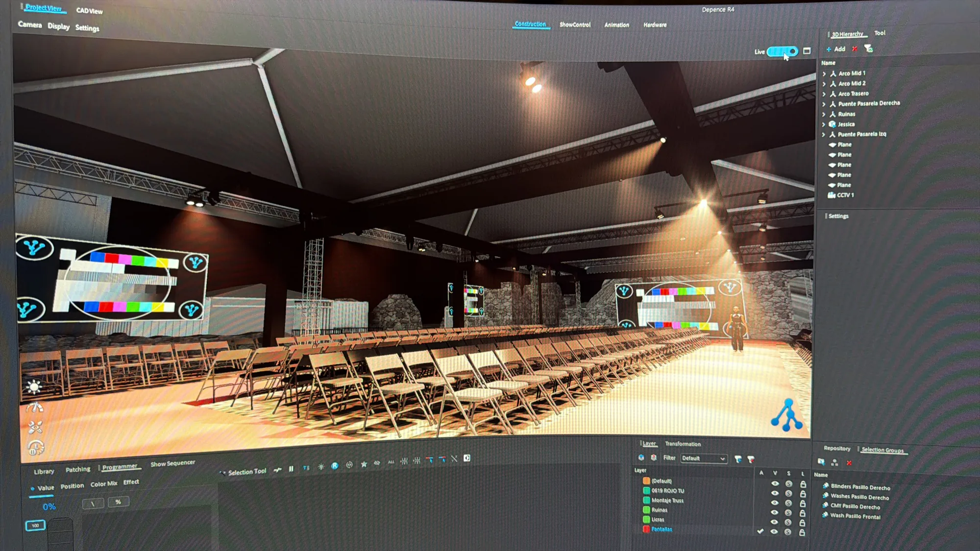980x551 pixels.
Task: Click the % button in Programmer
Action: click(118, 502)
